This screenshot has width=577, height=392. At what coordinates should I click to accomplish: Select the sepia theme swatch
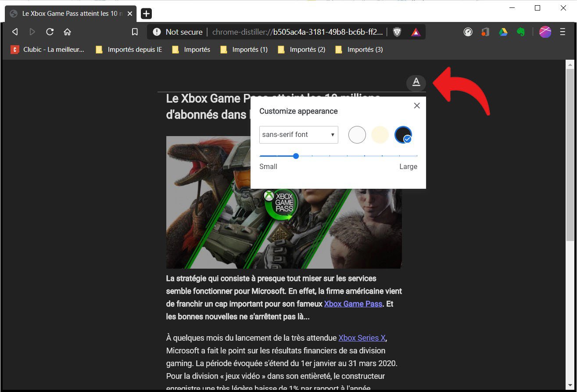click(380, 135)
